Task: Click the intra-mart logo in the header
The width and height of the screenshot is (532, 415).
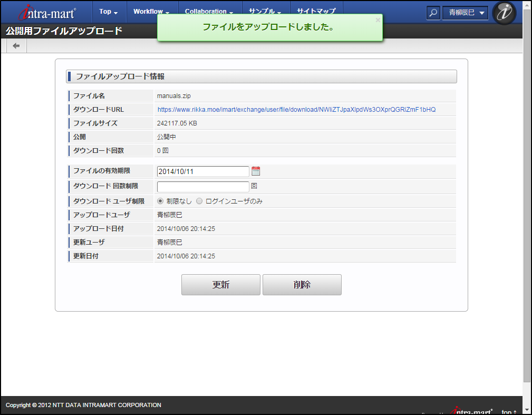Action: (x=47, y=12)
